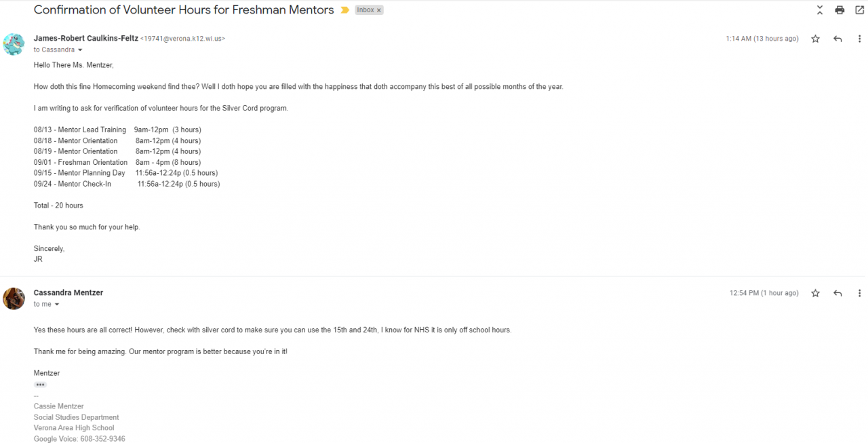Viewport: 868px width, 443px height.
Task: Click the expand/collapse all messages icon
Action: coord(820,10)
